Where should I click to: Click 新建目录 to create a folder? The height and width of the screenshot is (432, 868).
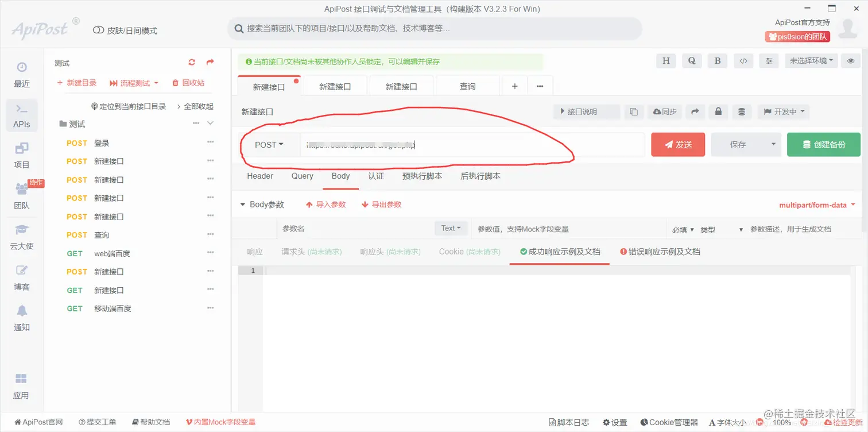pyautogui.click(x=77, y=83)
